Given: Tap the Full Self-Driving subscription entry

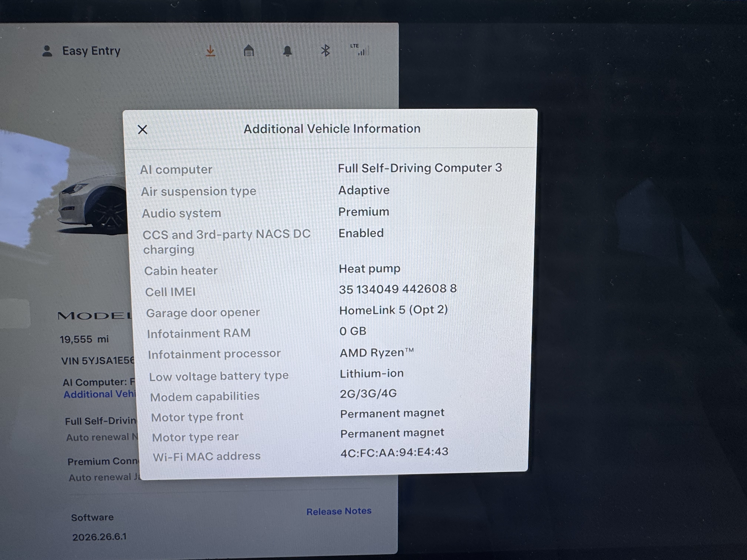Looking at the screenshot, I should click(102, 429).
